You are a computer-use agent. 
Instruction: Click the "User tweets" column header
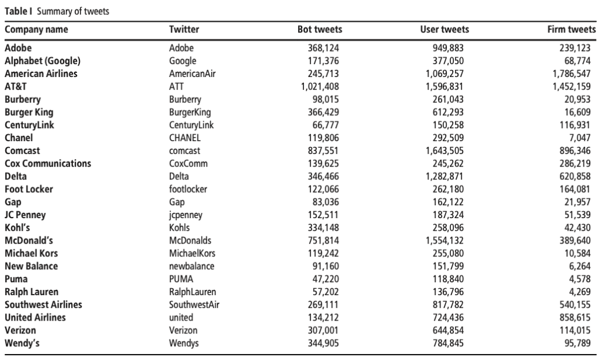[x=444, y=29]
